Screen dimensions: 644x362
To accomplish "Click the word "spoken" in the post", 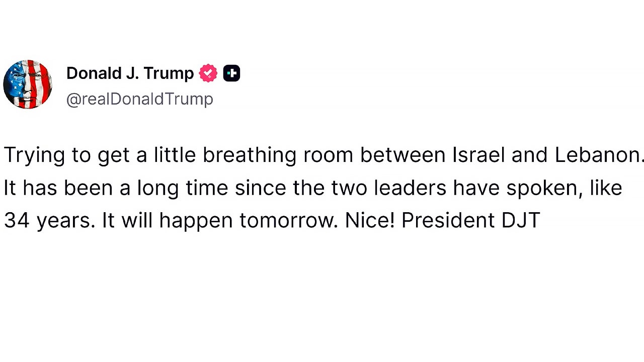I will (x=543, y=188).
